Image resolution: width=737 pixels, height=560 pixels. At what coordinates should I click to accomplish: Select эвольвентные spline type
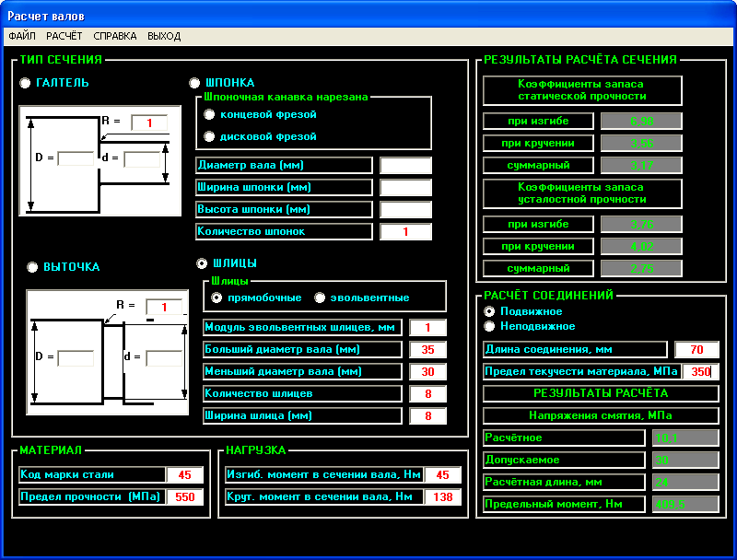[x=321, y=297]
